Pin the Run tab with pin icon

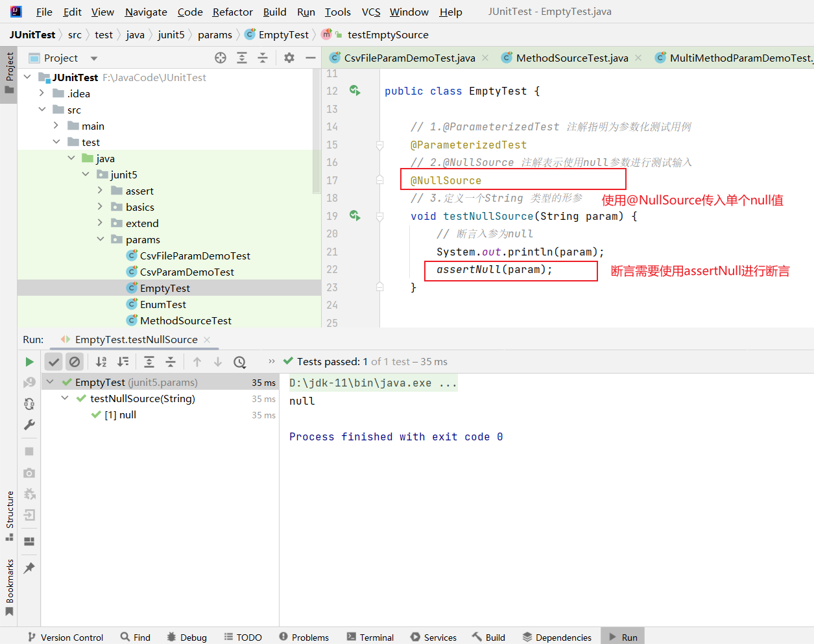point(29,568)
